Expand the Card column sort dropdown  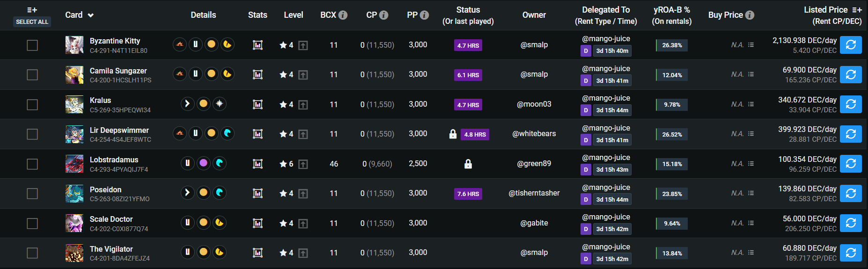tap(91, 15)
